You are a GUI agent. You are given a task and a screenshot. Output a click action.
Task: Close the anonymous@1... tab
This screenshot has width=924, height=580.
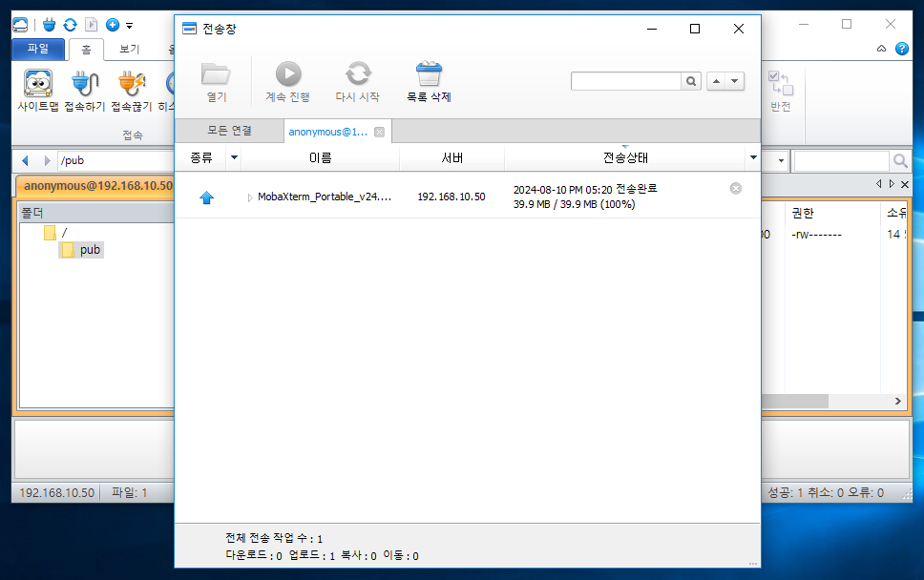coord(380,132)
